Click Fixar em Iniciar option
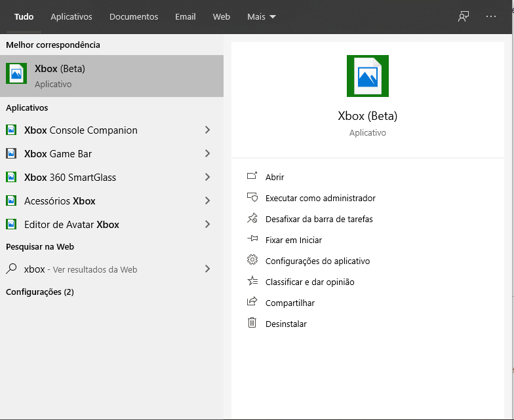The width and height of the screenshot is (514, 420). (294, 240)
